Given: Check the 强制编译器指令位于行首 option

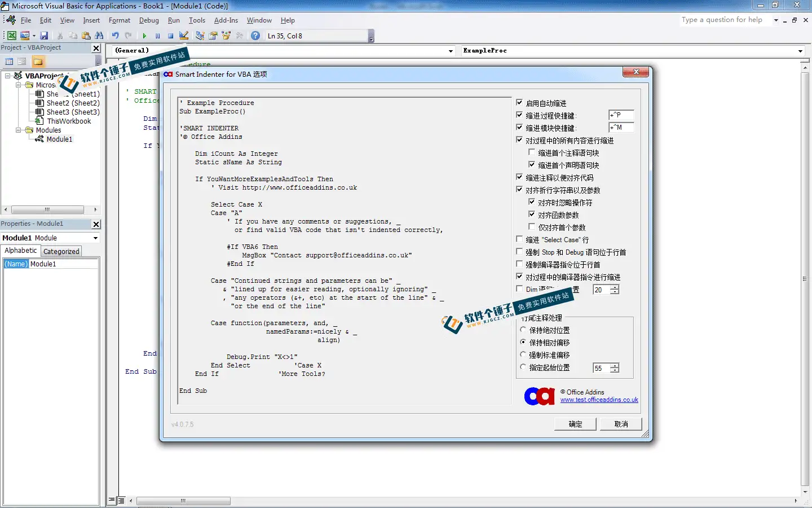Looking at the screenshot, I should (520, 264).
